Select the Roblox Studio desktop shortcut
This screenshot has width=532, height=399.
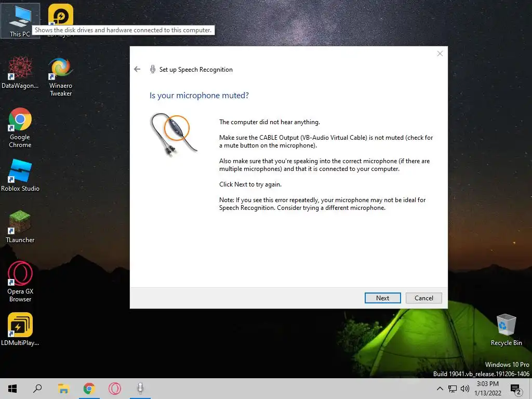coord(20,176)
